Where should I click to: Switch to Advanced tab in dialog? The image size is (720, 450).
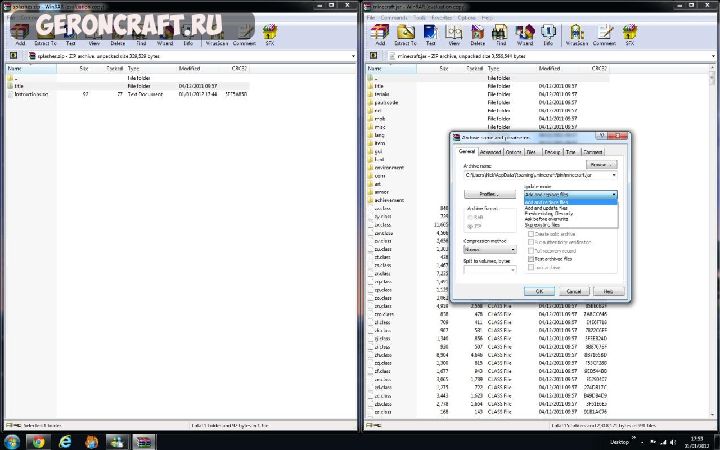(490, 152)
